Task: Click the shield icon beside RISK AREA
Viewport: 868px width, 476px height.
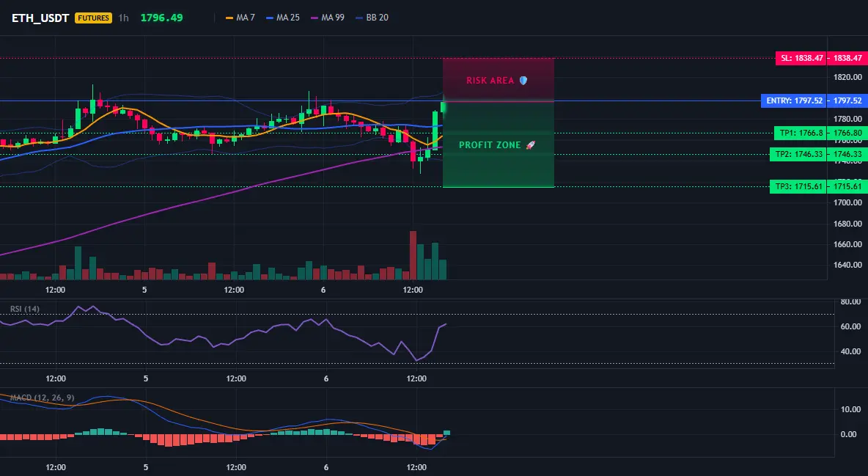Action: pyautogui.click(x=523, y=81)
